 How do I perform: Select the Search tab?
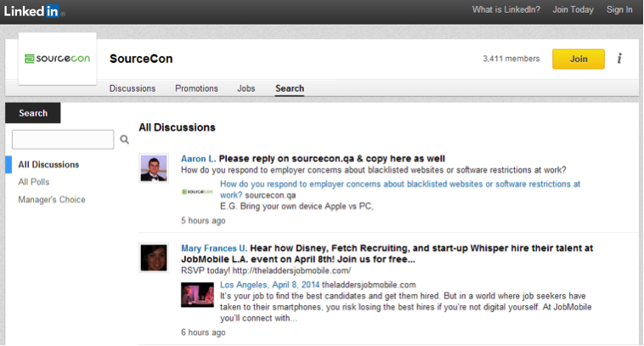coord(290,88)
